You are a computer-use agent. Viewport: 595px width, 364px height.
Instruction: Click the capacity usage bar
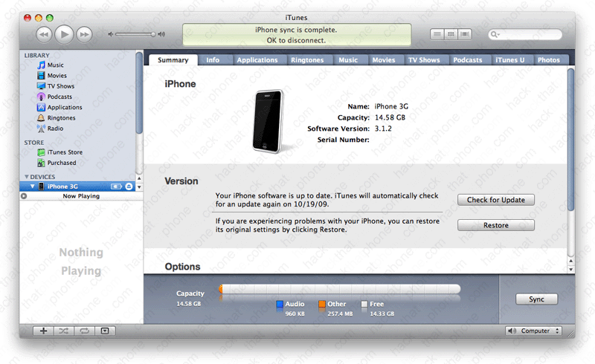(x=340, y=289)
